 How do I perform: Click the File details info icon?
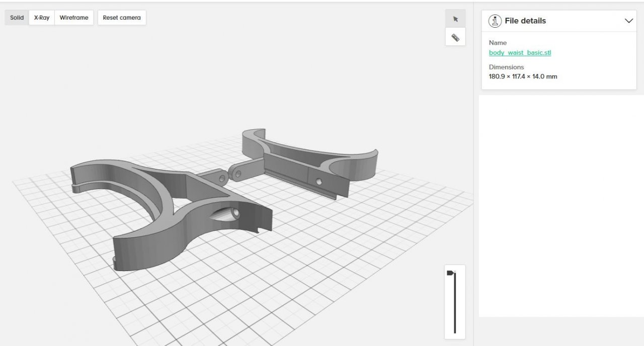pos(495,21)
